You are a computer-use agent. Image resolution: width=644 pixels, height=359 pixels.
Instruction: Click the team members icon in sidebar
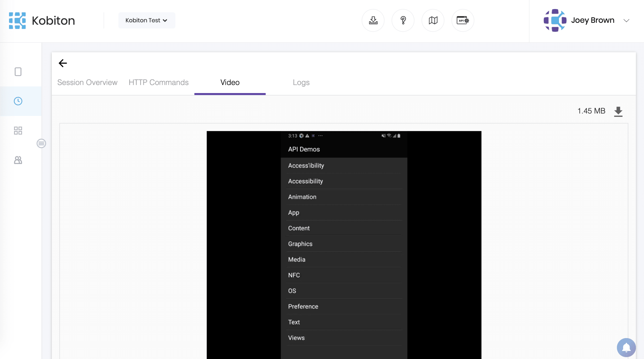coord(18,160)
